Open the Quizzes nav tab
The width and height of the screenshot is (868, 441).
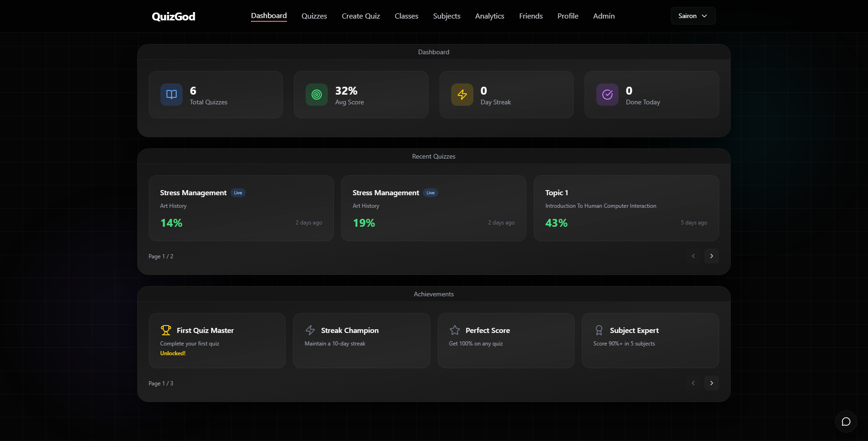coord(314,16)
